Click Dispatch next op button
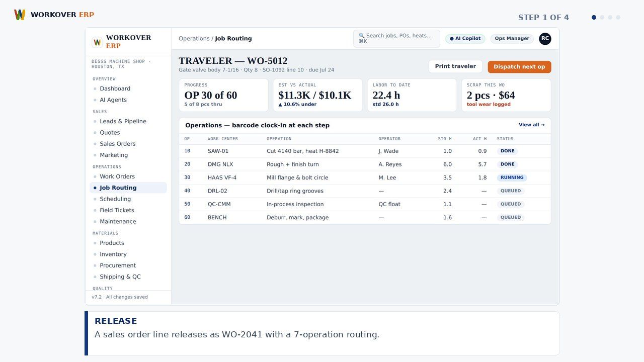 point(519,67)
